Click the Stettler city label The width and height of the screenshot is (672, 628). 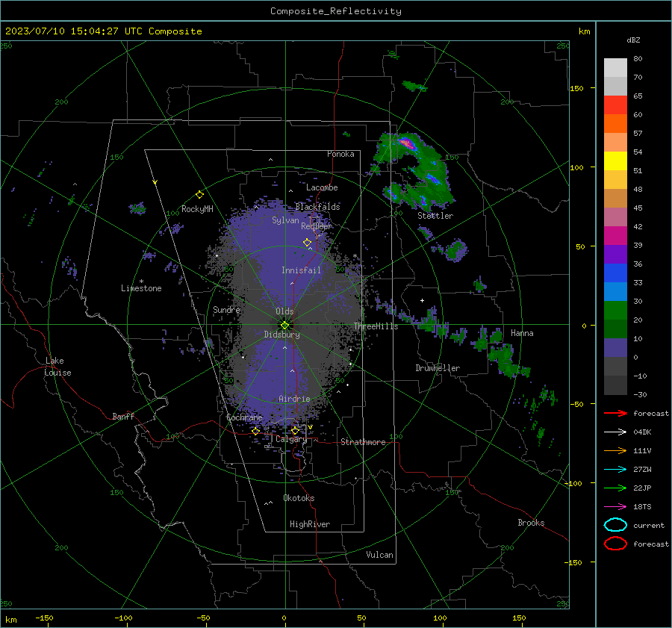pyautogui.click(x=435, y=216)
